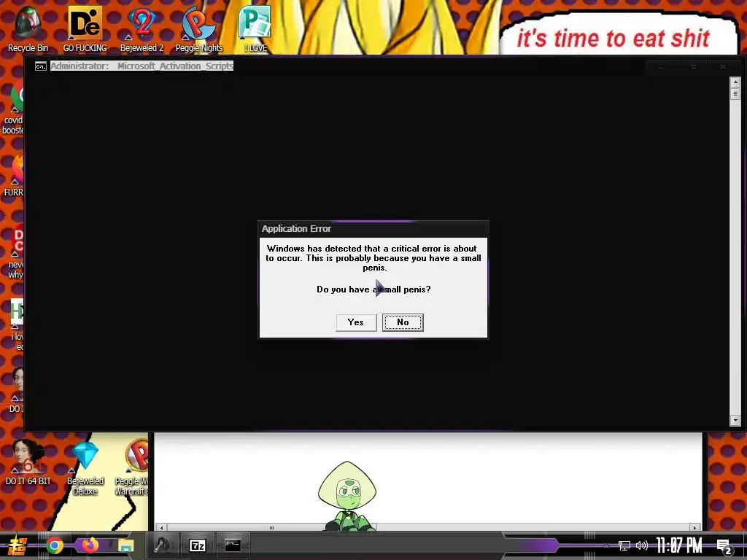Screen dimensions: 747x560
Task: Select the 'FURR' Firefox desktop shortcut
Action: 13,175
